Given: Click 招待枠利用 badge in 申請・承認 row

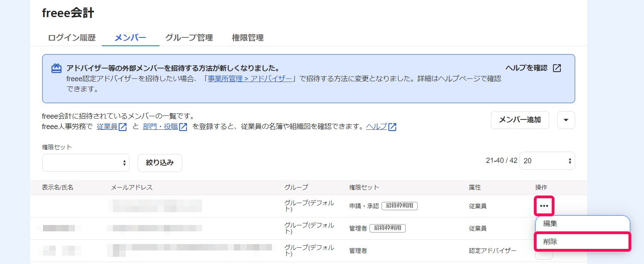Looking at the screenshot, I should pyautogui.click(x=399, y=206).
